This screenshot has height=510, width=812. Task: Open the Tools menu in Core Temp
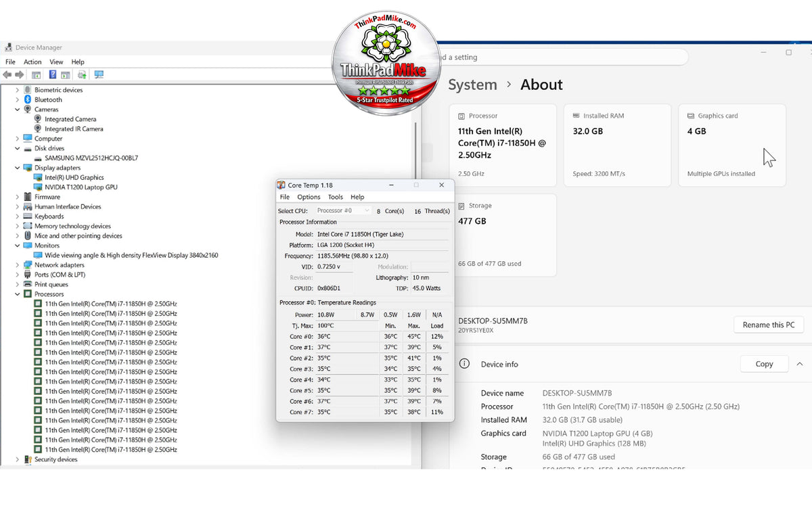pos(336,197)
